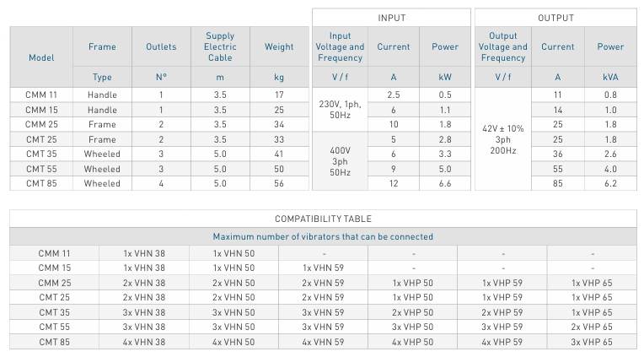
Task: Select the Supply Electric Cable header
Action: [x=220, y=47]
